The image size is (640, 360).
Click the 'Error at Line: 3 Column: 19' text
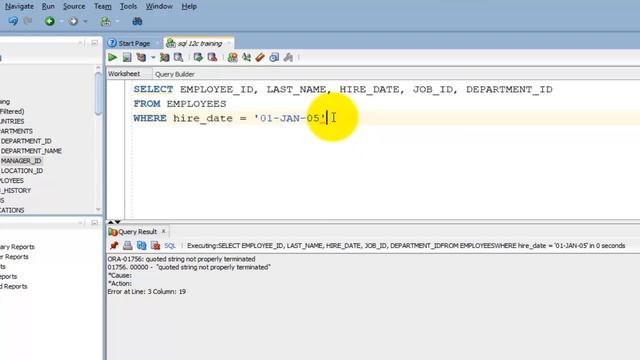tap(147, 292)
